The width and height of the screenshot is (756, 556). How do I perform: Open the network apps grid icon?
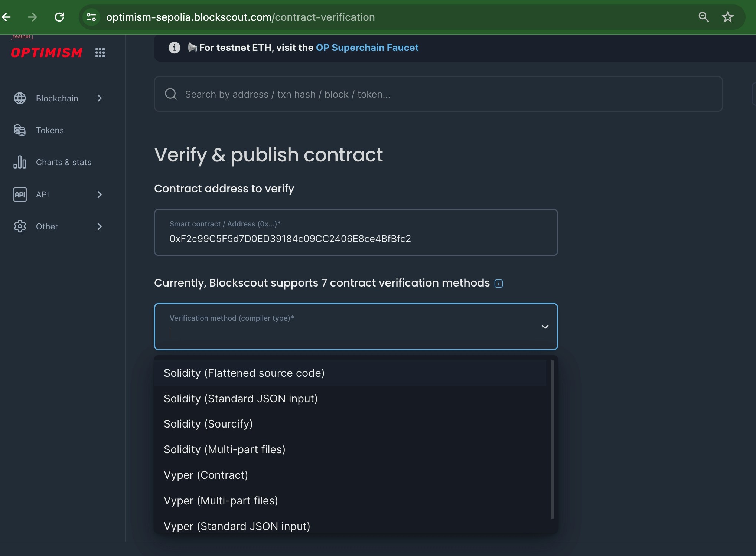tap(100, 52)
